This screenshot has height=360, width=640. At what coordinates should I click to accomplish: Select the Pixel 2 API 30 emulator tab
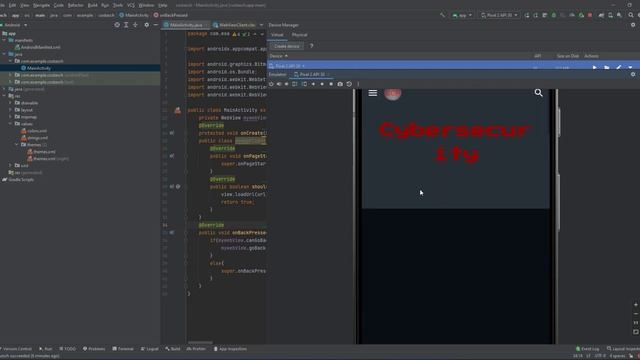312,74
